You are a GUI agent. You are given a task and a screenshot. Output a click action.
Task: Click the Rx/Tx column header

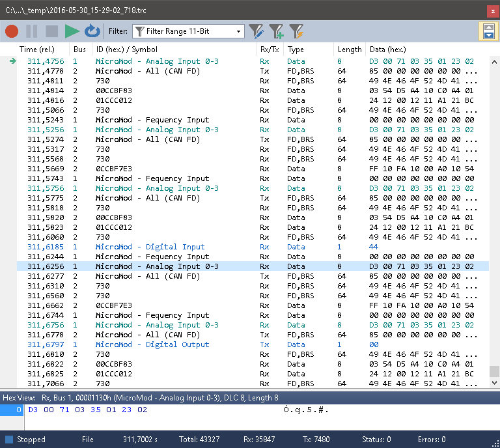270,49
